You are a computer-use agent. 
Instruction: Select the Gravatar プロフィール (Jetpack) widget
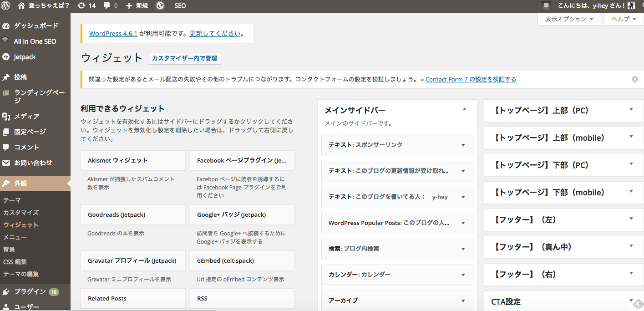click(x=133, y=260)
